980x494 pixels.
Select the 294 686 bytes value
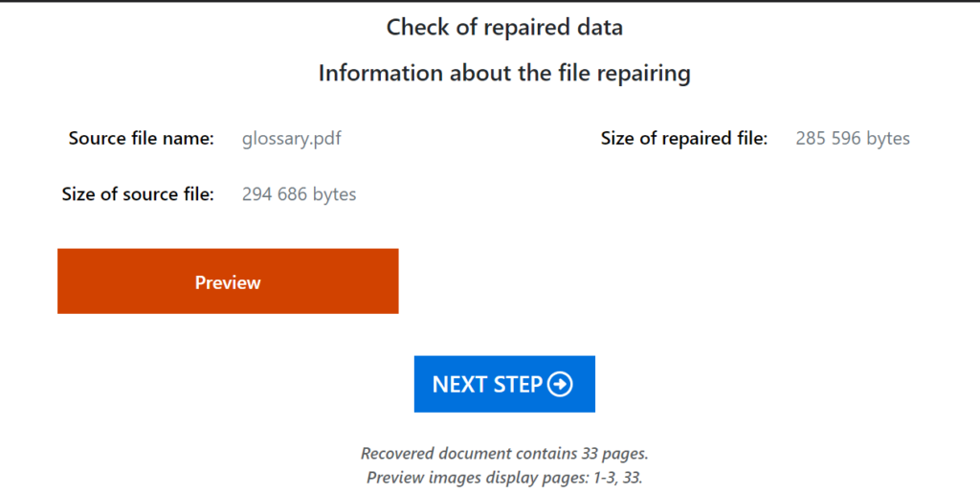pyautogui.click(x=300, y=193)
